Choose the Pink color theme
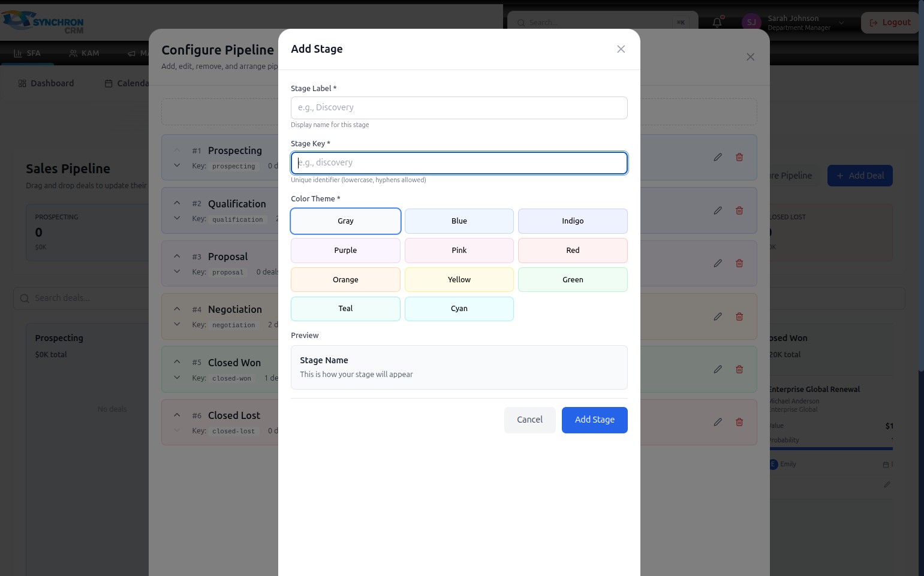This screenshot has width=924, height=576. click(x=459, y=251)
